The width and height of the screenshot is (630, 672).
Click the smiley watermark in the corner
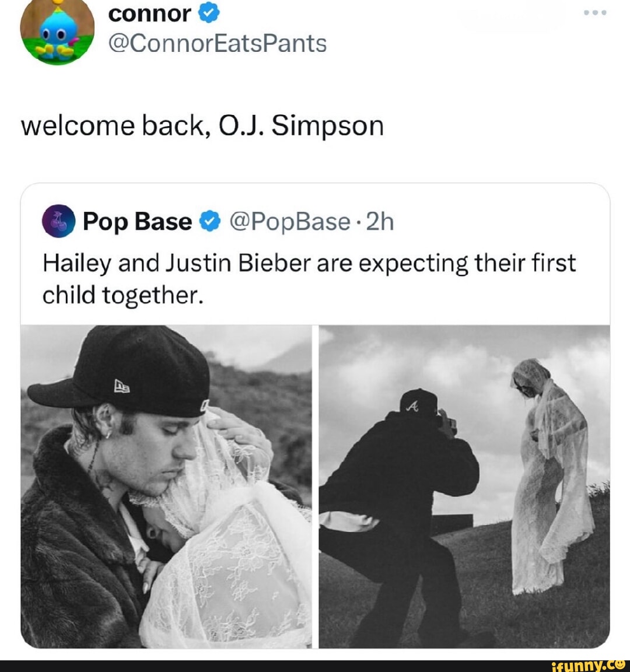click(619, 665)
